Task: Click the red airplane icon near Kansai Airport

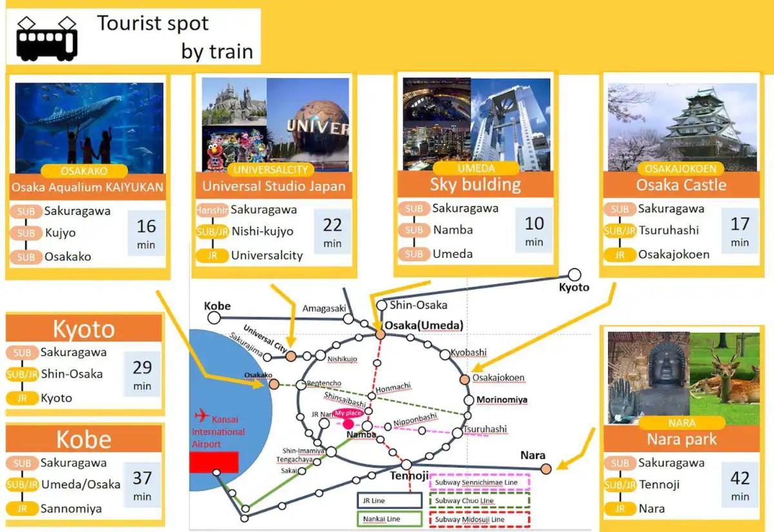Action: point(203,415)
